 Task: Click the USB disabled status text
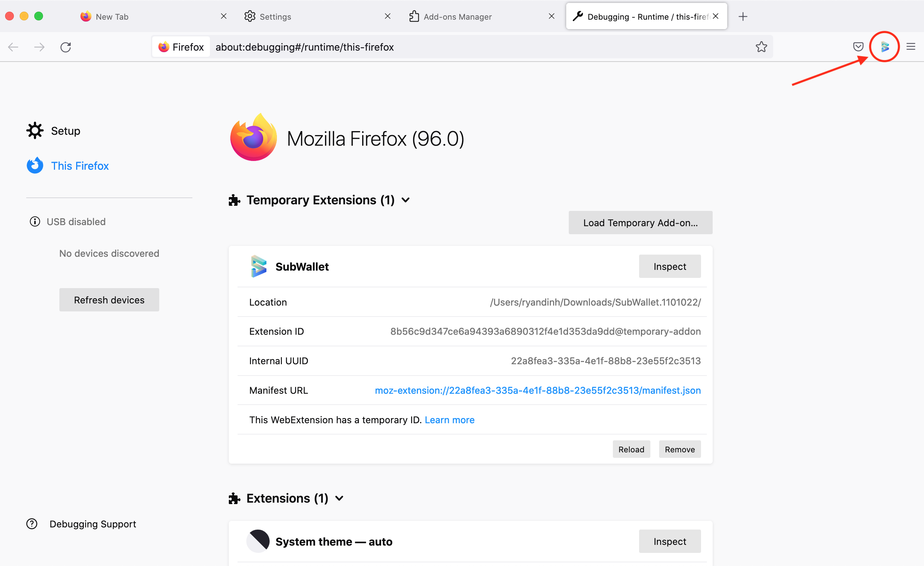click(x=76, y=221)
